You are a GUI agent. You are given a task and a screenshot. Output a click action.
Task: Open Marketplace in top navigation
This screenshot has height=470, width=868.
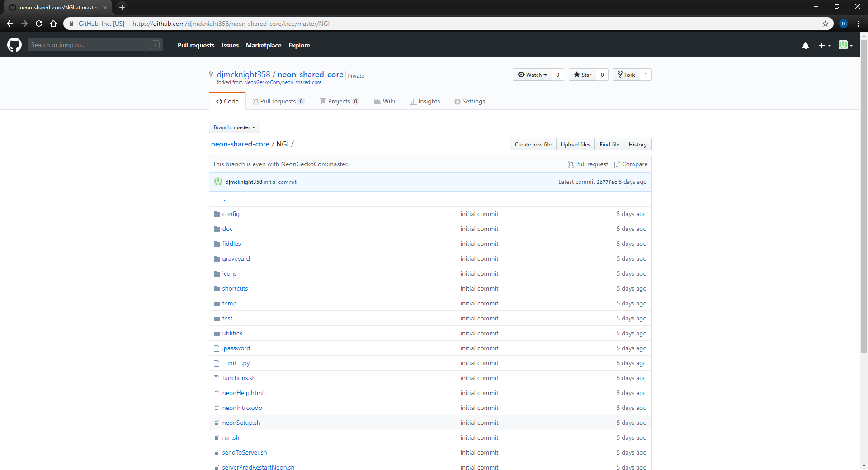(264, 45)
